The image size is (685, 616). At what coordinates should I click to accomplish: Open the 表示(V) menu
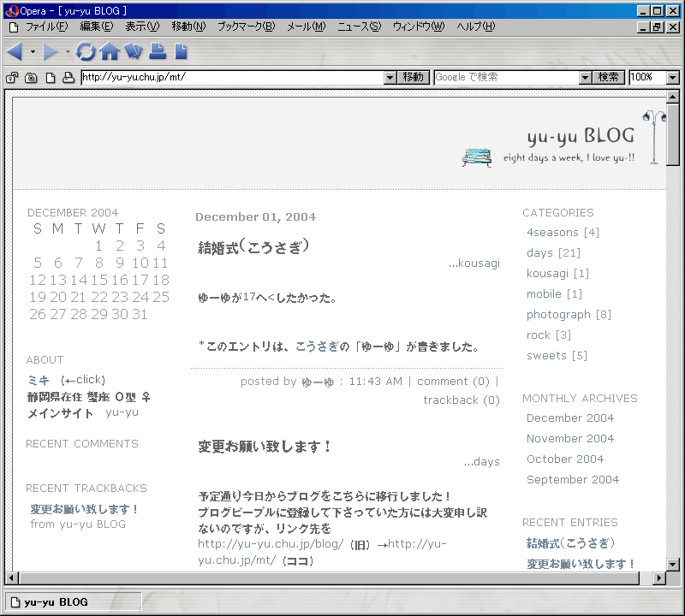click(x=142, y=27)
